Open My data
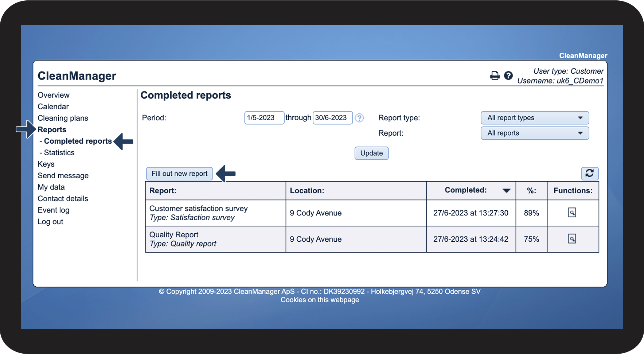 pos(51,187)
